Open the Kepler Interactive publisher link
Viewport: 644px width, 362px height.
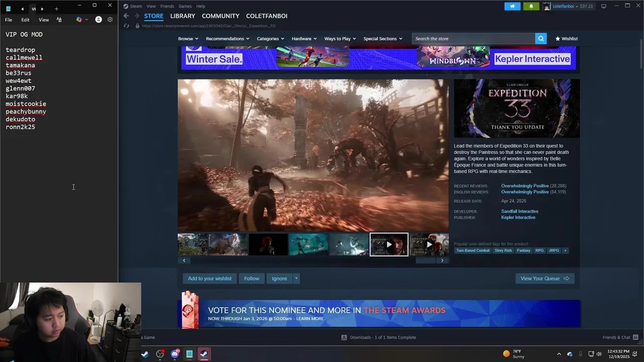click(518, 217)
